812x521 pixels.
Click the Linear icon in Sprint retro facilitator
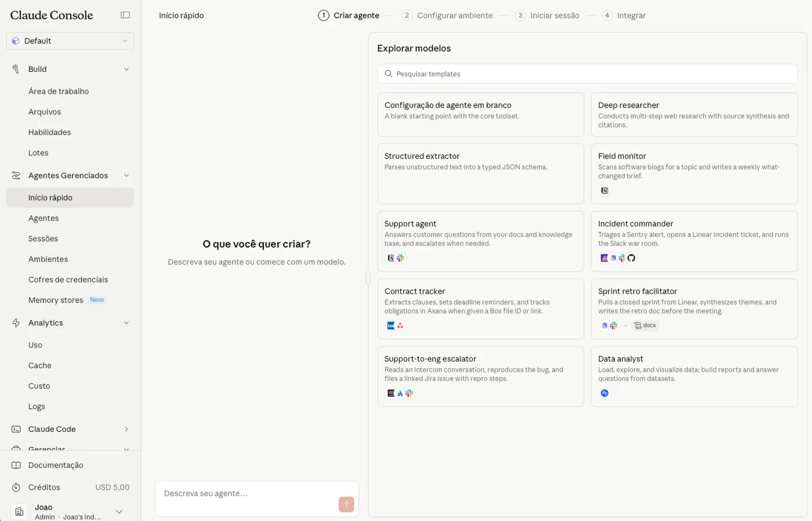coord(604,326)
